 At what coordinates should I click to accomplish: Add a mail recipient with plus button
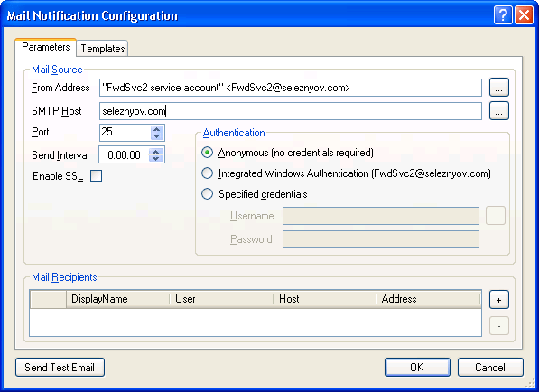pos(498,300)
